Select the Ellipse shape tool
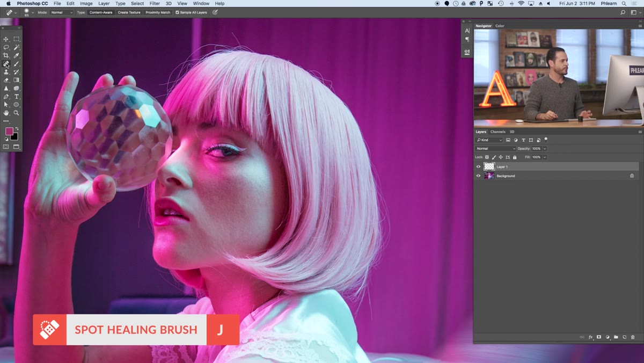Screen dimensions: 644x363 coord(17,105)
